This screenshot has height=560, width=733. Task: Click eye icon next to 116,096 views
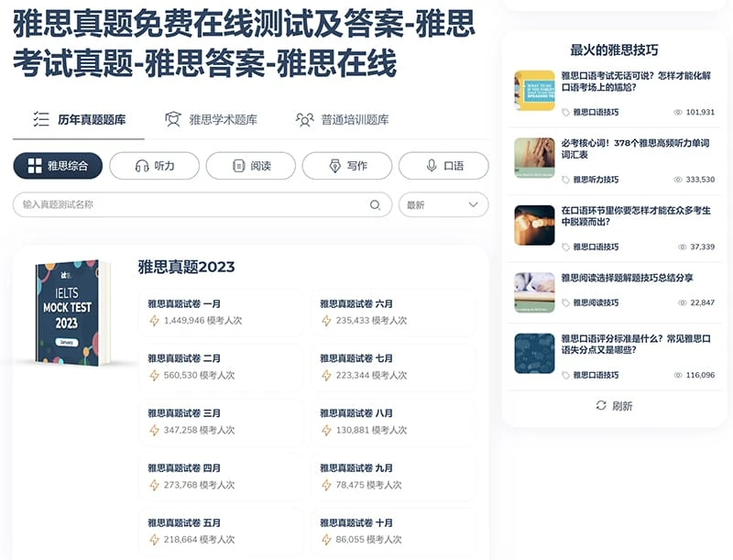click(678, 375)
